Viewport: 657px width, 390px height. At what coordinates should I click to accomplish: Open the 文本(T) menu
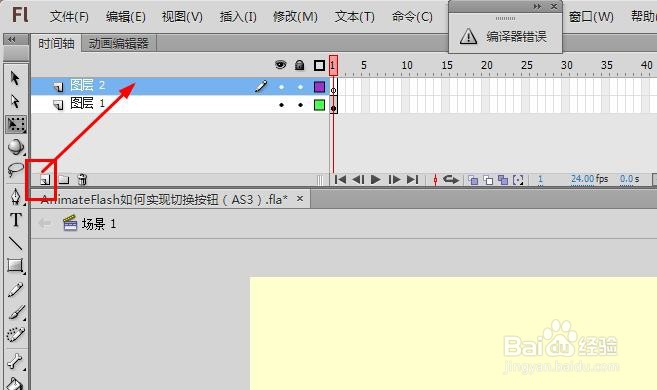point(354,17)
